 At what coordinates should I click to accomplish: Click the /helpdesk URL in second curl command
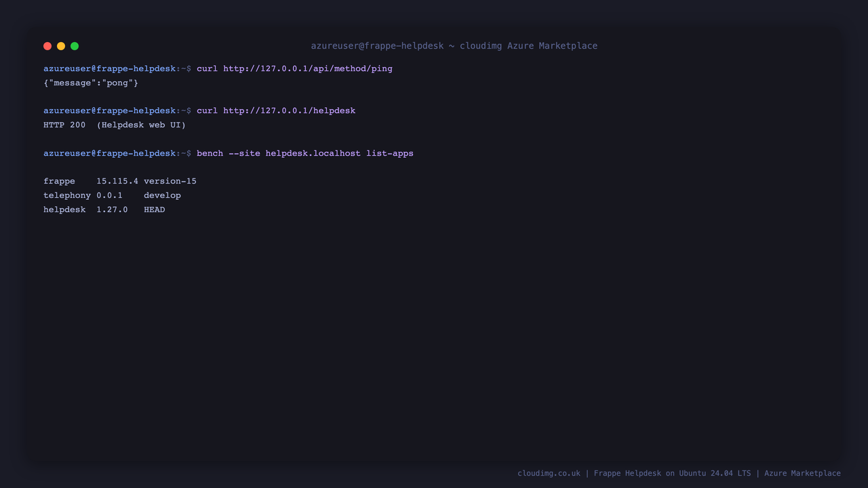point(290,110)
